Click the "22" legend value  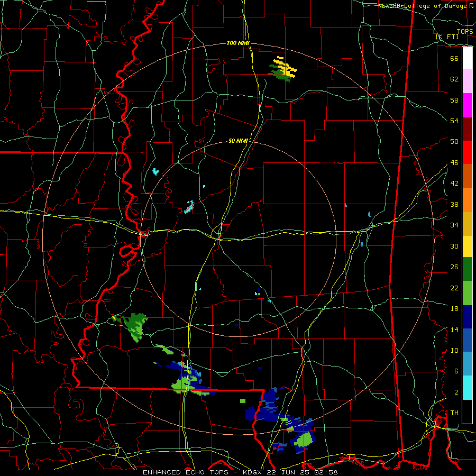(x=454, y=288)
